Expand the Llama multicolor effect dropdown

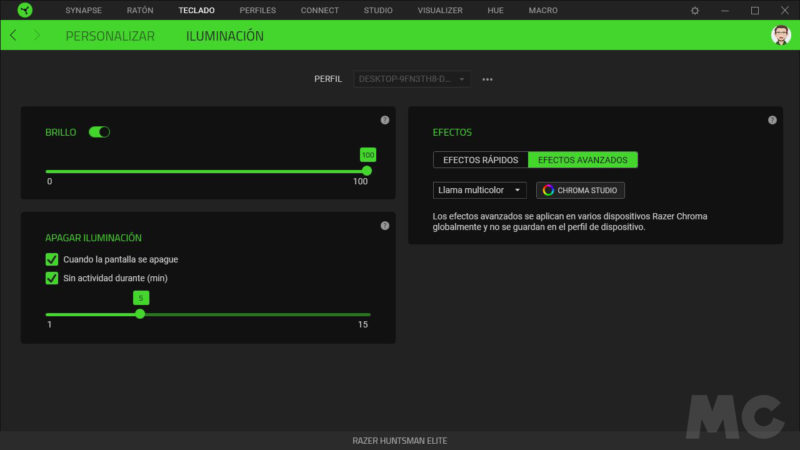point(479,190)
